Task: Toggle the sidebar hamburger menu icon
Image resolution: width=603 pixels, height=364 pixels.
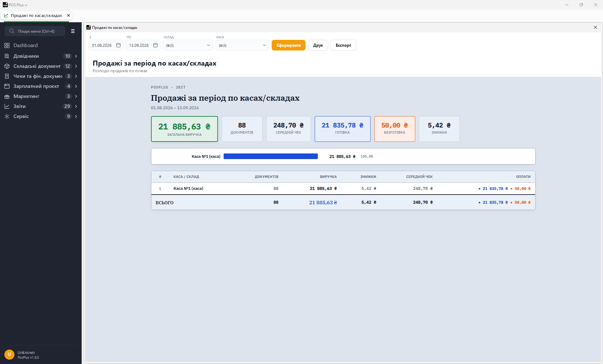Action: click(x=73, y=31)
